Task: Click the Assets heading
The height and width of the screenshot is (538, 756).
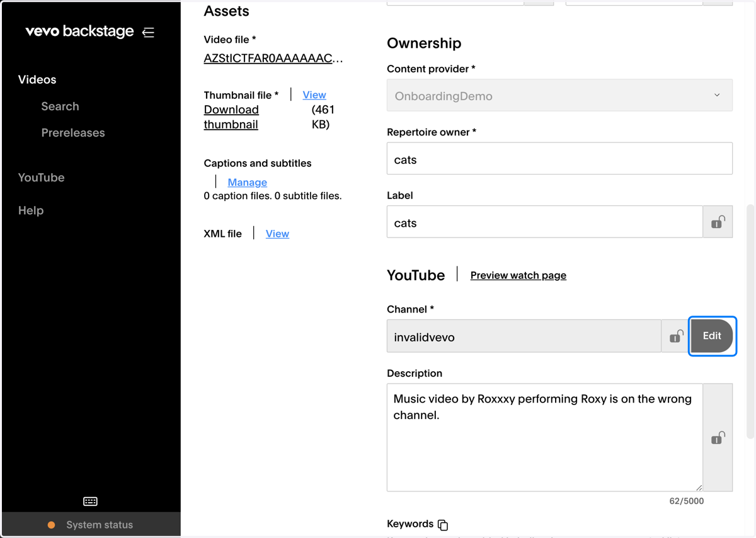Action: click(226, 11)
